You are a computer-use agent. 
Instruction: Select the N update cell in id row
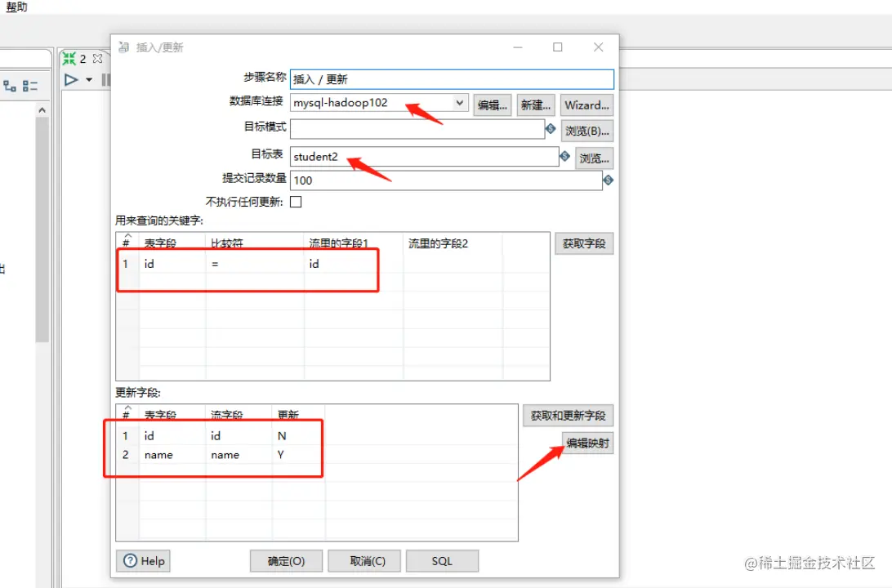point(298,435)
